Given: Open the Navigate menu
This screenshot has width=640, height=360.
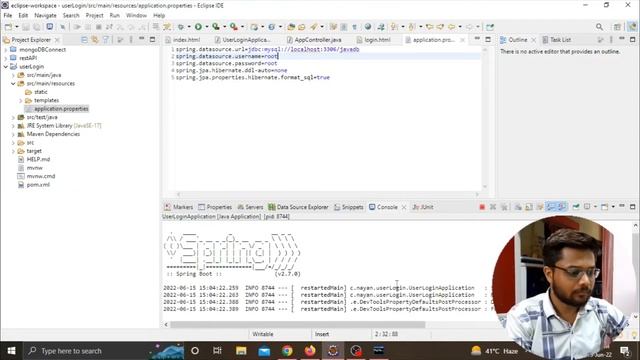Looking at the screenshot, I should (x=45, y=16).
